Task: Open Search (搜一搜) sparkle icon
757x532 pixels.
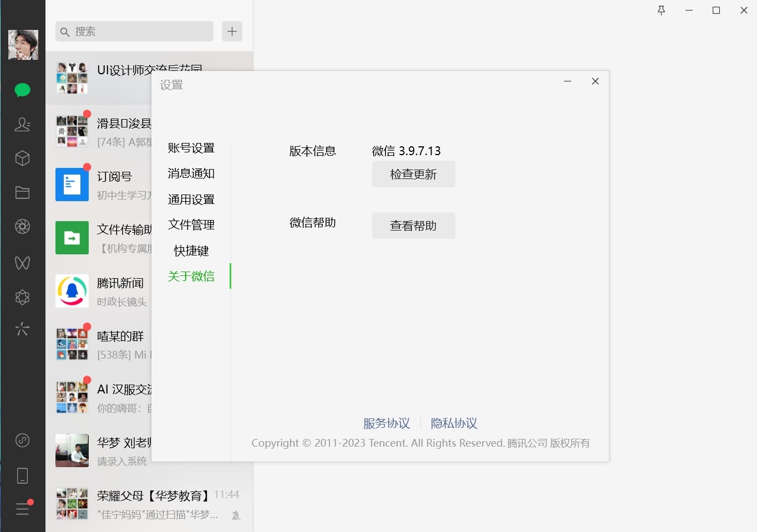Action: (x=22, y=329)
